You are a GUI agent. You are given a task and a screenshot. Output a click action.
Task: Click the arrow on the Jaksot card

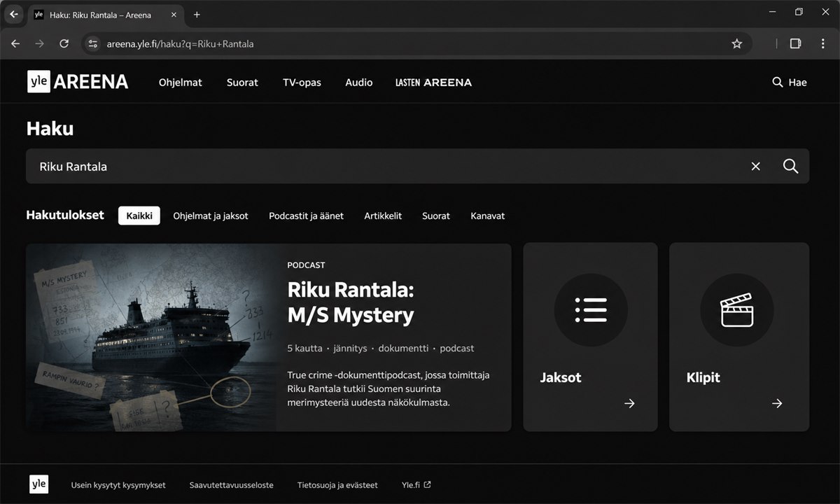629,403
